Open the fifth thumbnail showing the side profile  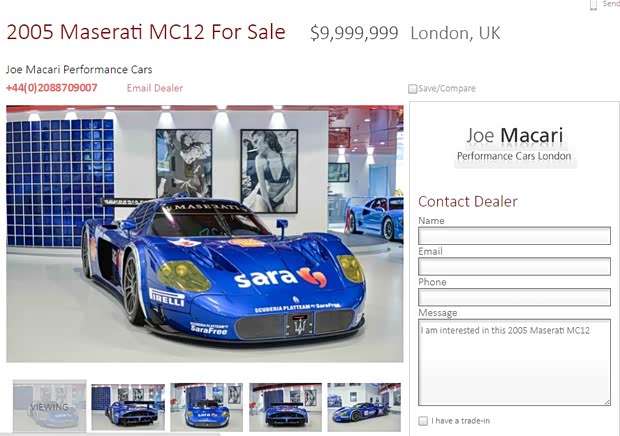pos(364,407)
